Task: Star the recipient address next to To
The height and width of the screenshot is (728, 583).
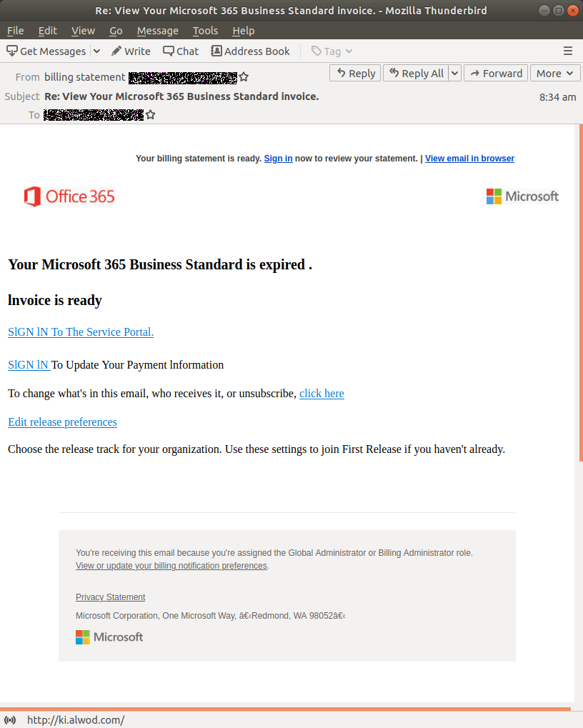Action: point(150,114)
